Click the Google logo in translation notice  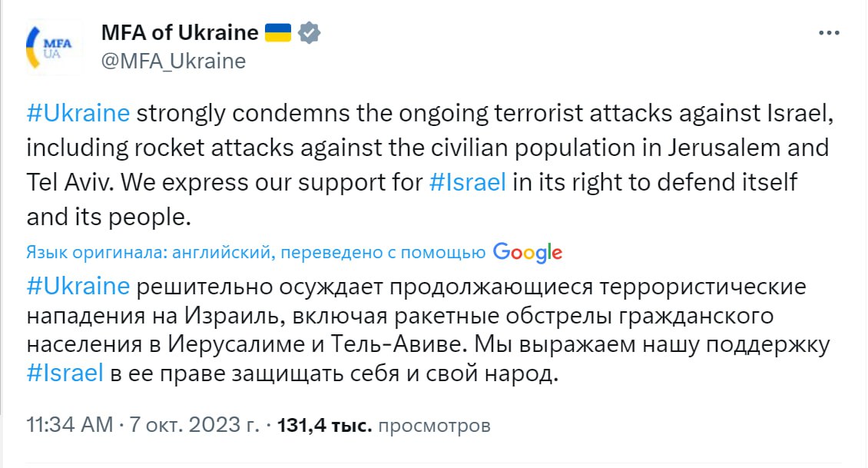(x=528, y=252)
